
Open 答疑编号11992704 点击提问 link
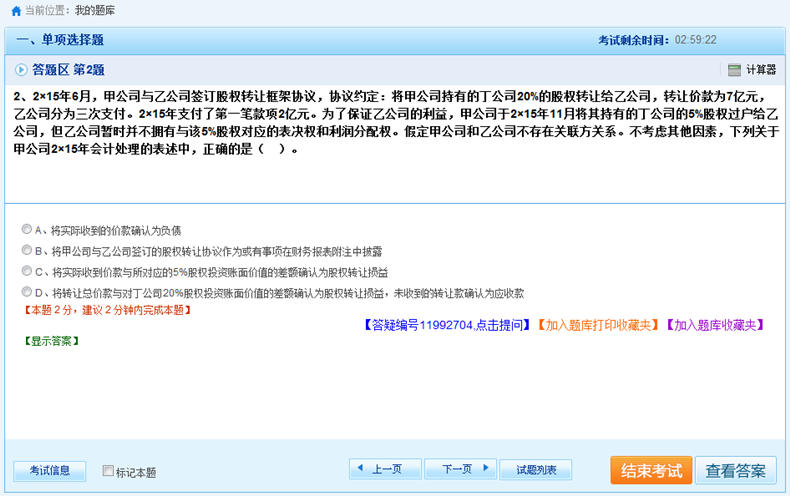(447, 325)
